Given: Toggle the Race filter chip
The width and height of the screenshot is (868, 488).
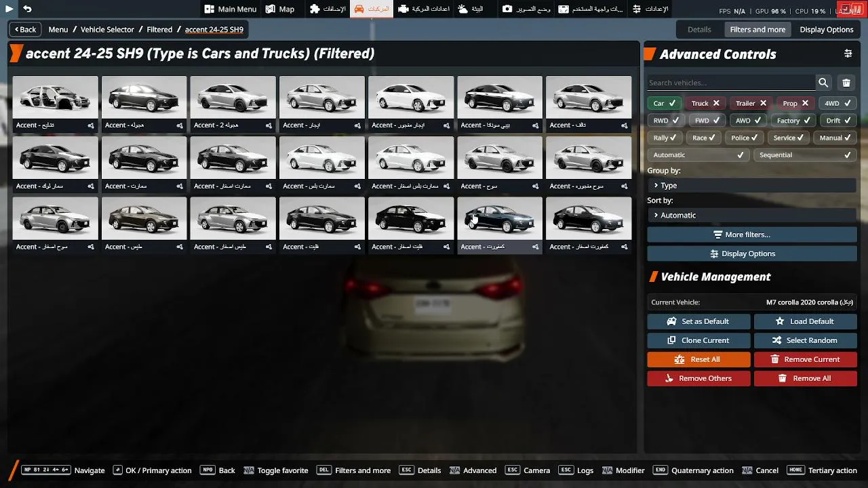Looking at the screenshot, I should [x=705, y=138].
